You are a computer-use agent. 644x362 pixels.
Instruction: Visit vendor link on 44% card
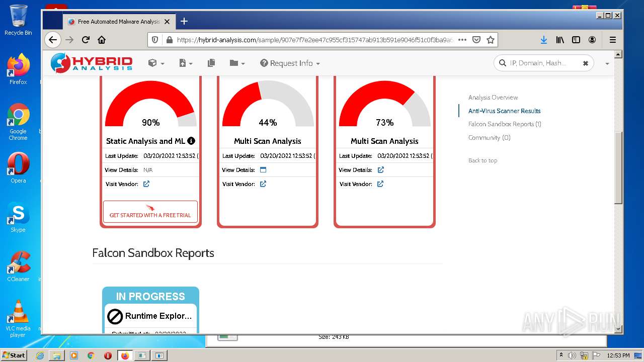pyautogui.click(x=263, y=184)
